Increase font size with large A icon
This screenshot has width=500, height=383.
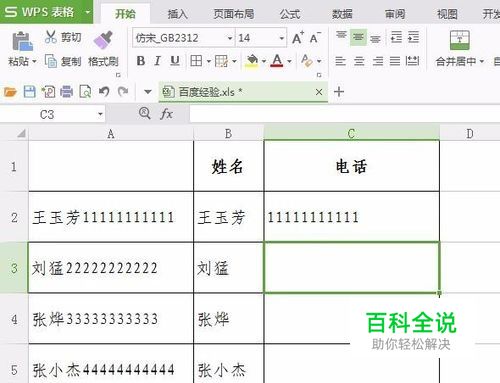pos(298,38)
